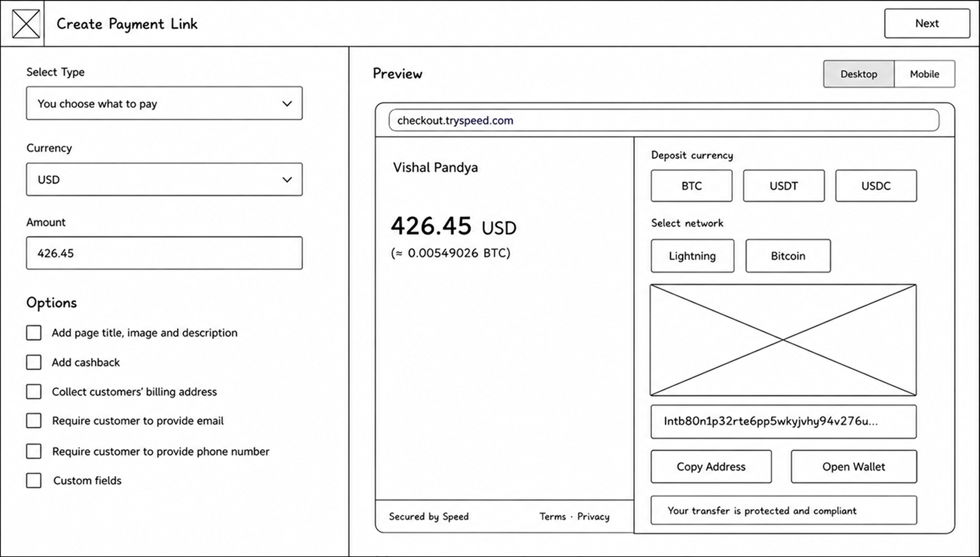This screenshot has width=980, height=557.
Task: Check Collect customers' billing address
Action: click(x=34, y=392)
